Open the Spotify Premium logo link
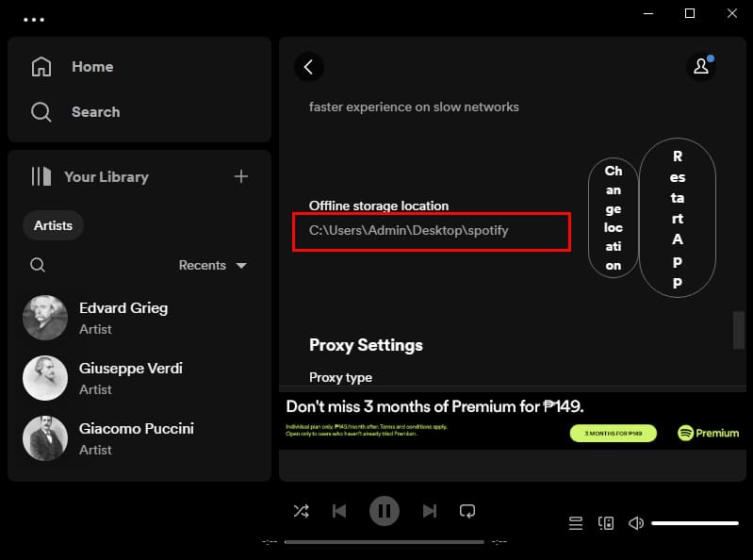The height and width of the screenshot is (560, 753). coord(709,434)
